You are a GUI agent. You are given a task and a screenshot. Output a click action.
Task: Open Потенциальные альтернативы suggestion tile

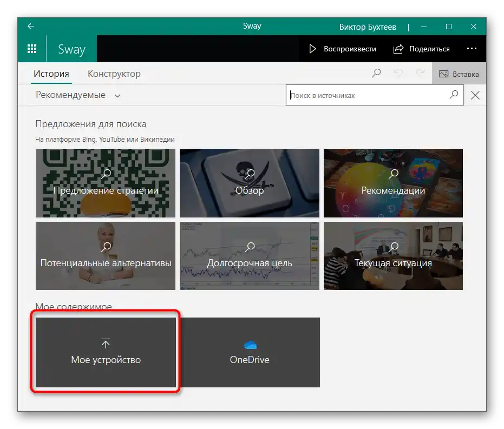click(106, 256)
